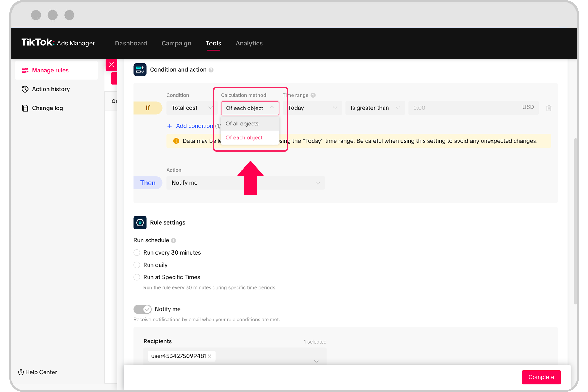Click the trash delete condition icon
The image size is (588, 392).
(549, 108)
